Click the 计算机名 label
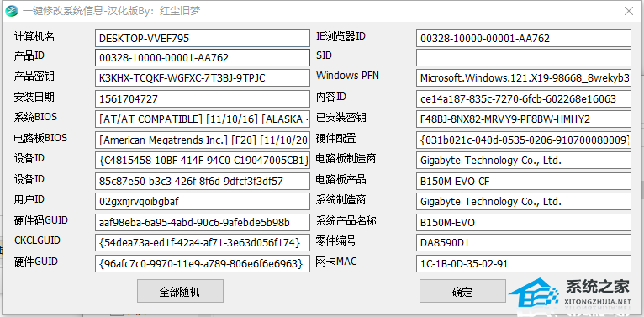The height and width of the screenshot is (317, 644). coord(34,36)
